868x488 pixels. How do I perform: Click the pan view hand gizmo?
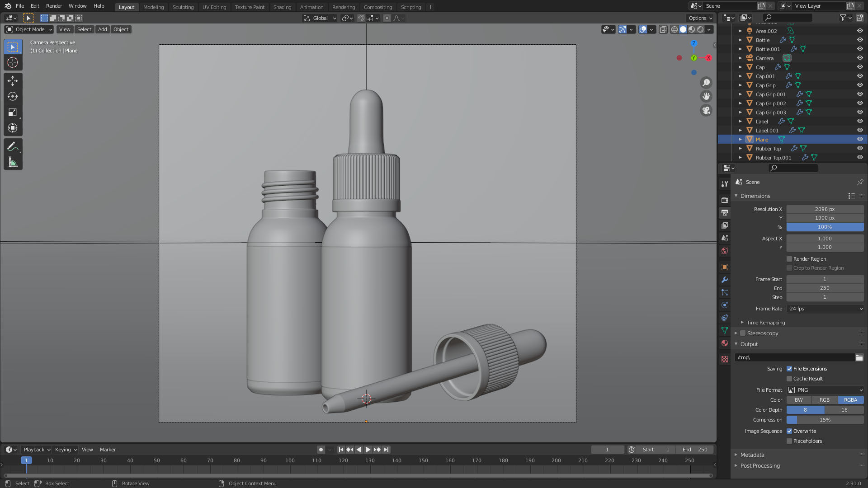click(706, 96)
